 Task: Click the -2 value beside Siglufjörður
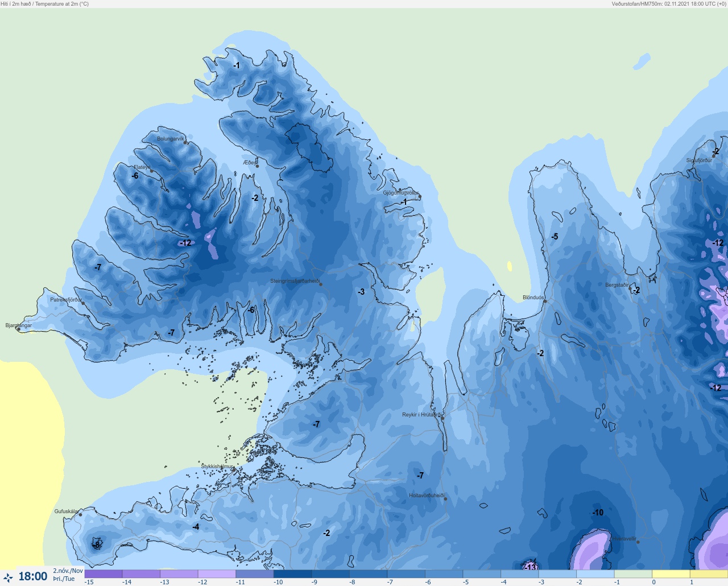tap(715, 151)
